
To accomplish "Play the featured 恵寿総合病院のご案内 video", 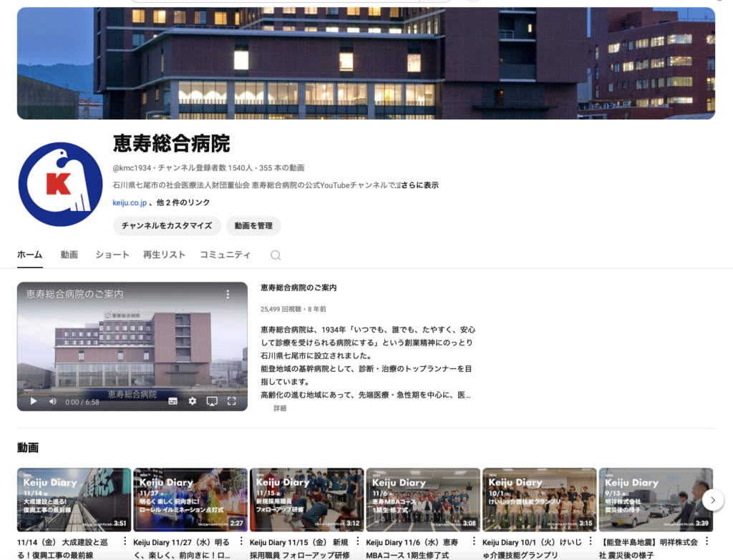I will (33, 401).
